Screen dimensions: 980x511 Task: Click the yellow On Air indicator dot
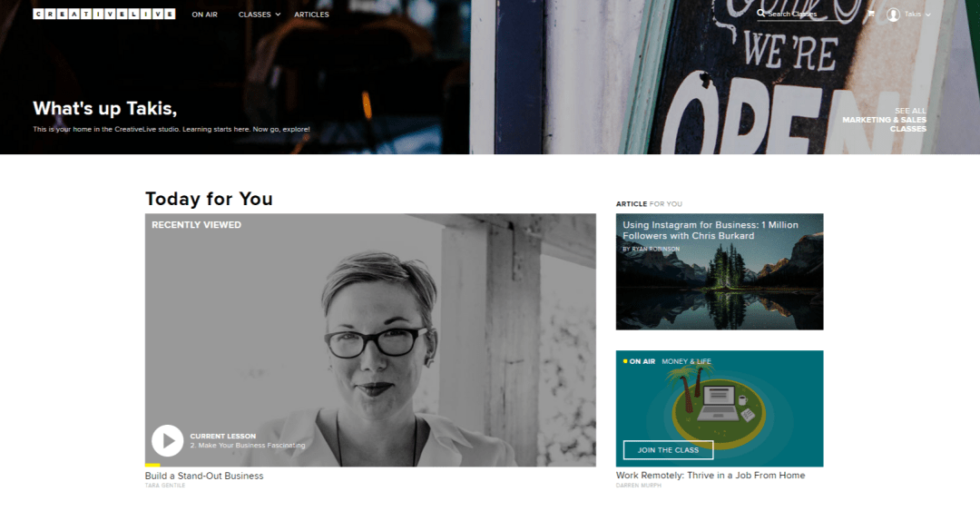tap(625, 361)
